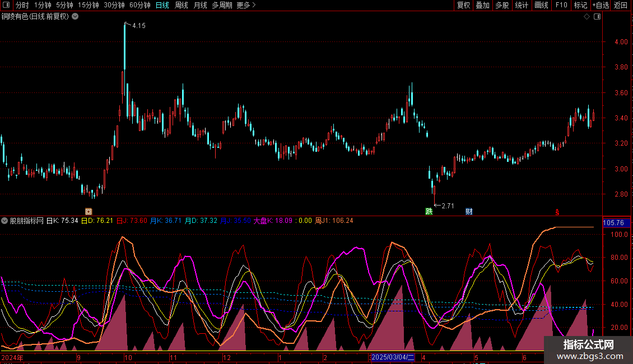Select the 5分钟 period
The height and width of the screenshot is (364, 633).
click(x=64, y=5)
